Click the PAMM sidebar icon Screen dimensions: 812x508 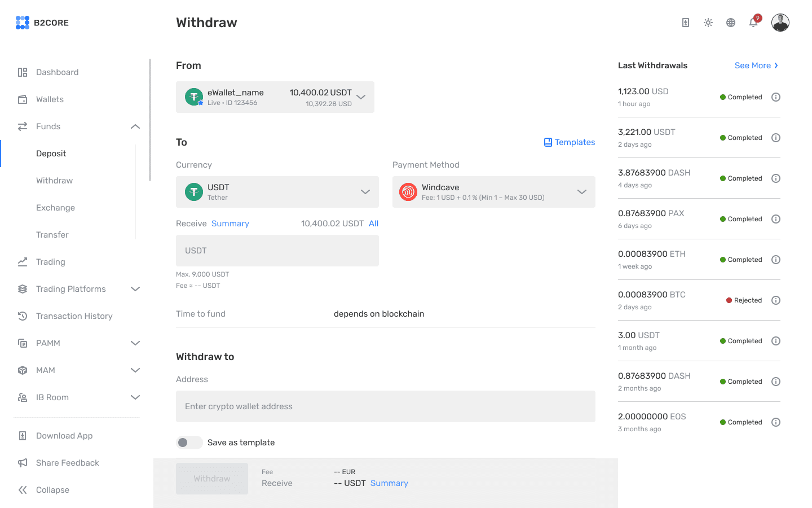pyautogui.click(x=23, y=343)
